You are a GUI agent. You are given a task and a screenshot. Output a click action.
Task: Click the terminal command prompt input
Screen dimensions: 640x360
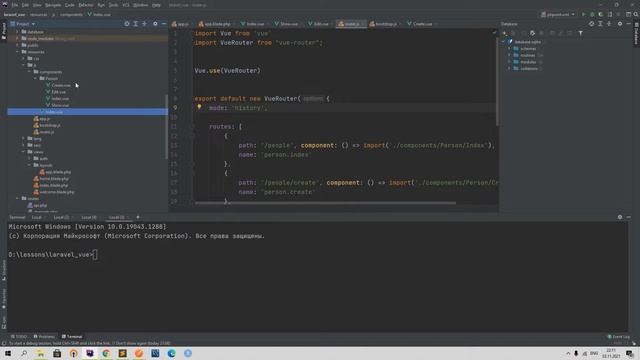pos(95,255)
